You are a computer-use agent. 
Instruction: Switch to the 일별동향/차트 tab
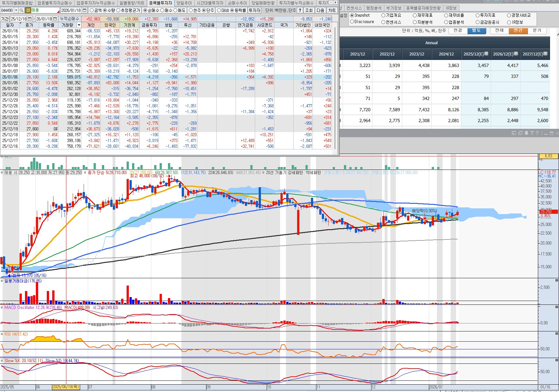(132, 3)
